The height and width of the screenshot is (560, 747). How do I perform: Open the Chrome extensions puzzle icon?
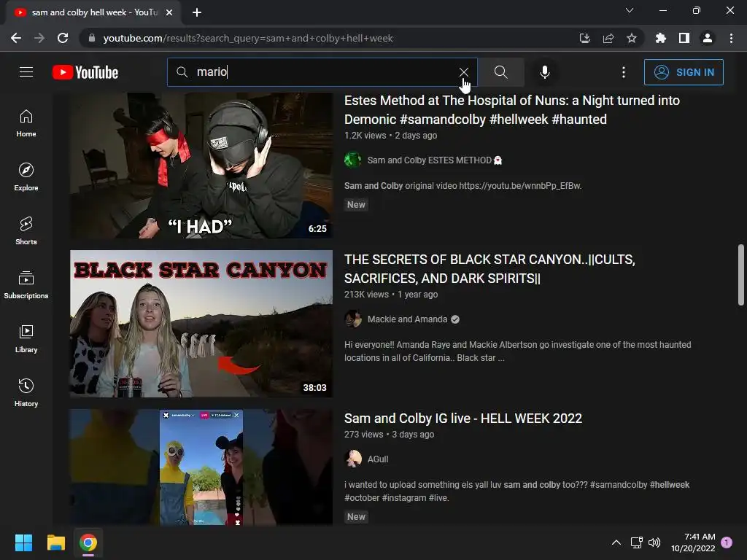[661, 38]
